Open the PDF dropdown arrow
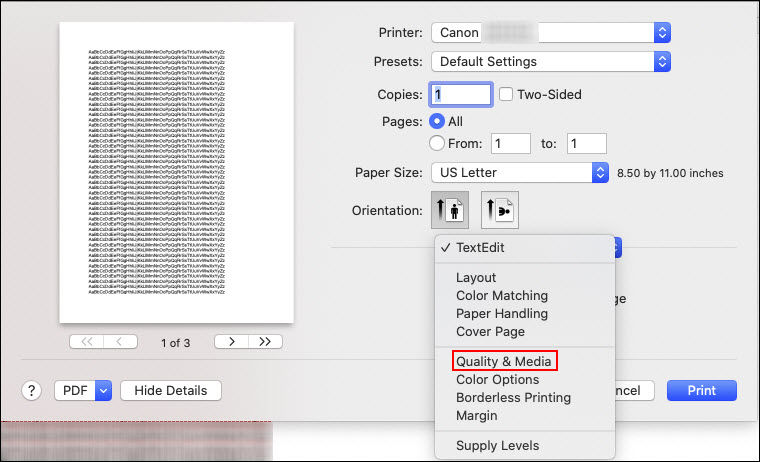760x462 pixels. coord(103,390)
